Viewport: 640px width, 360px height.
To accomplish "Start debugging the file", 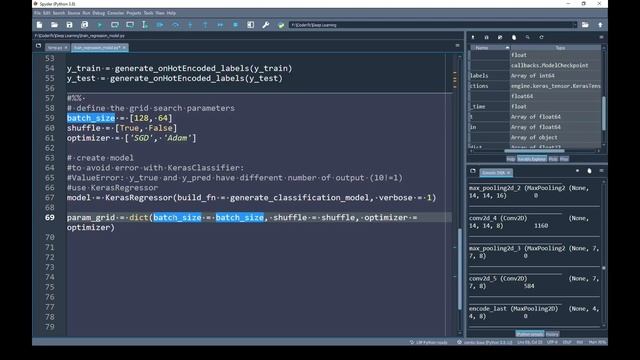I will (x=160, y=25).
